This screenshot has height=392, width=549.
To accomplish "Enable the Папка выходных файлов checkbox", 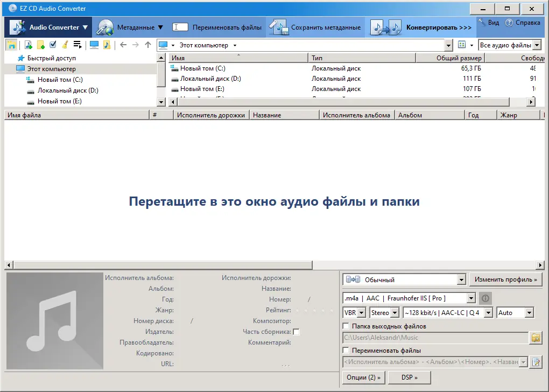I will pyautogui.click(x=345, y=325).
